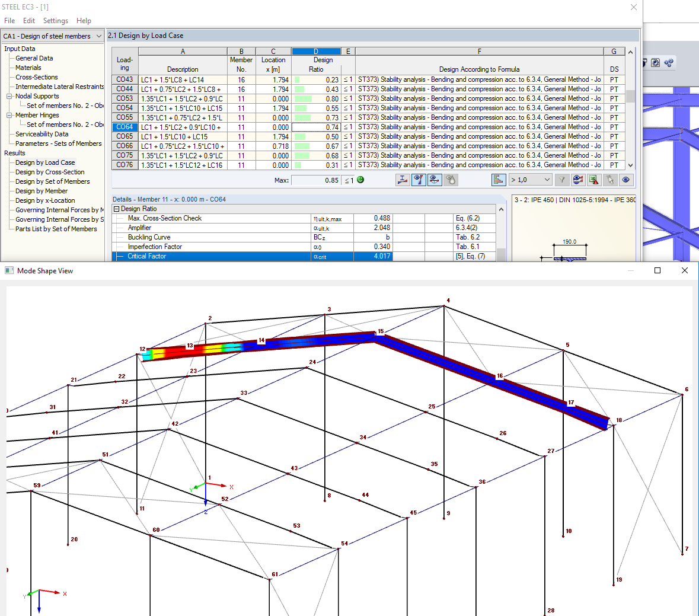Open the Help menu
699x616 pixels.
pyautogui.click(x=84, y=21)
